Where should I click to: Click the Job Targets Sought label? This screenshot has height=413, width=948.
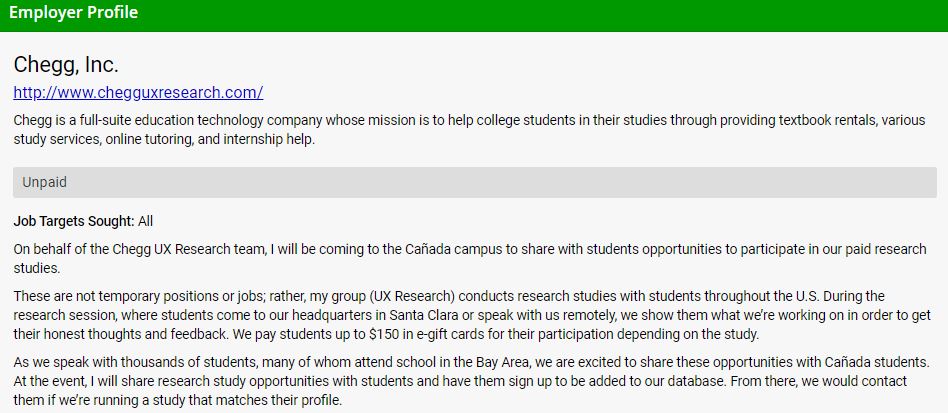pyautogui.click(x=73, y=221)
